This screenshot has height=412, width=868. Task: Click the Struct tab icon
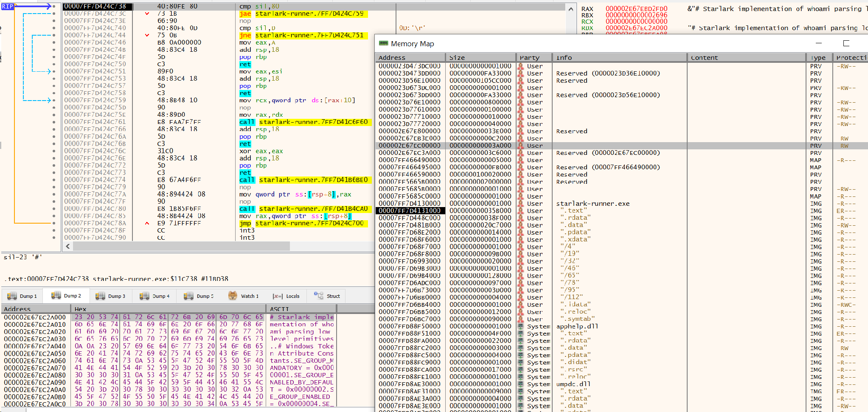click(318, 295)
